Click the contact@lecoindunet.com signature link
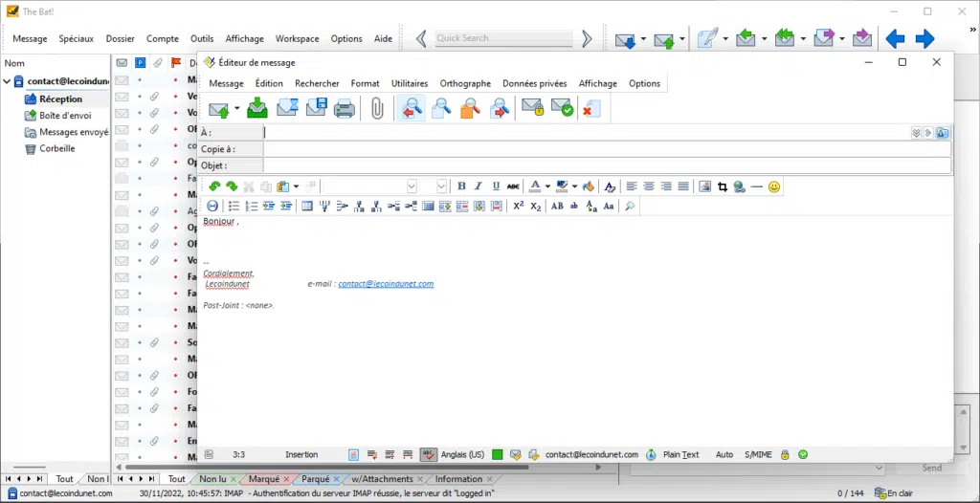 (386, 284)
